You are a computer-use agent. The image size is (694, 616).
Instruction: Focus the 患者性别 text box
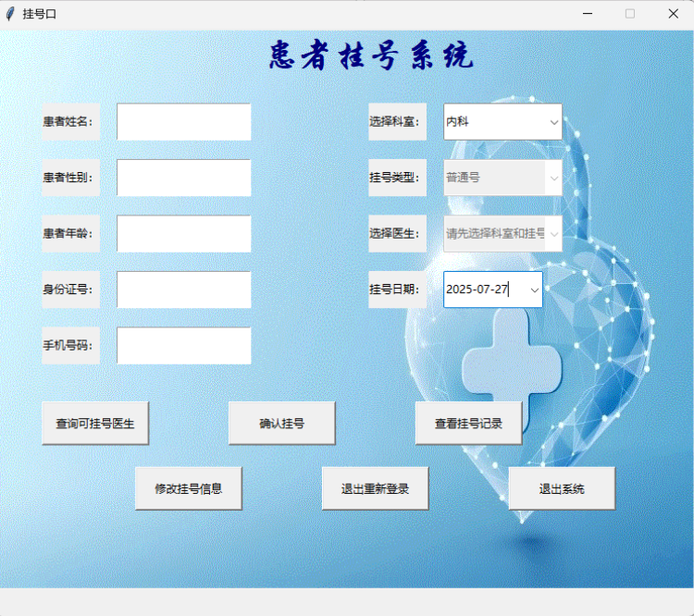(183, 178)
